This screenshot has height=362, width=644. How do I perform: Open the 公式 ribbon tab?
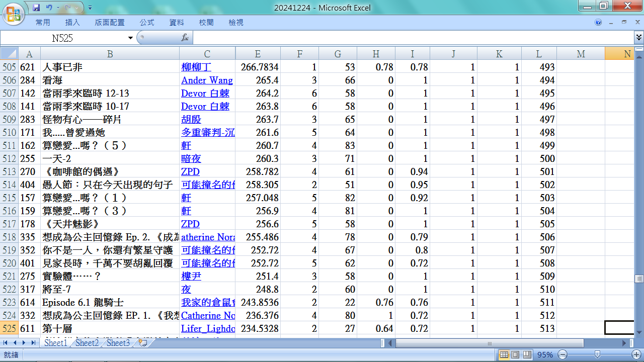click(x=147, y=23)
